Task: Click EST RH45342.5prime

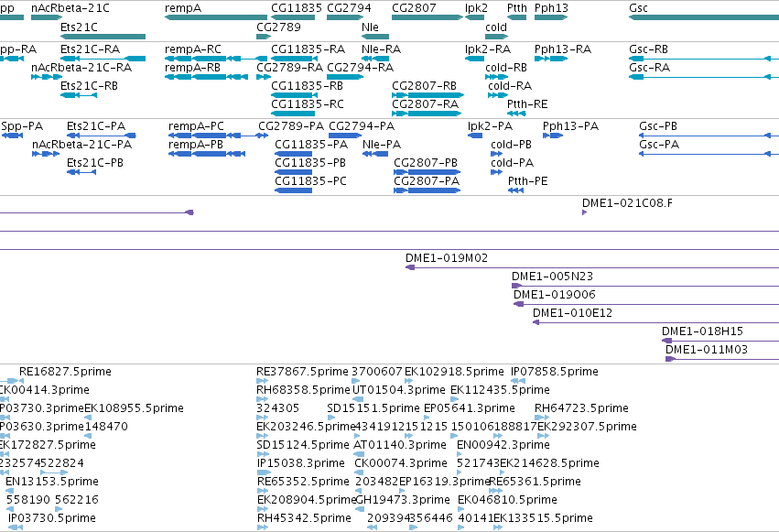Action: tap(304, 518)
